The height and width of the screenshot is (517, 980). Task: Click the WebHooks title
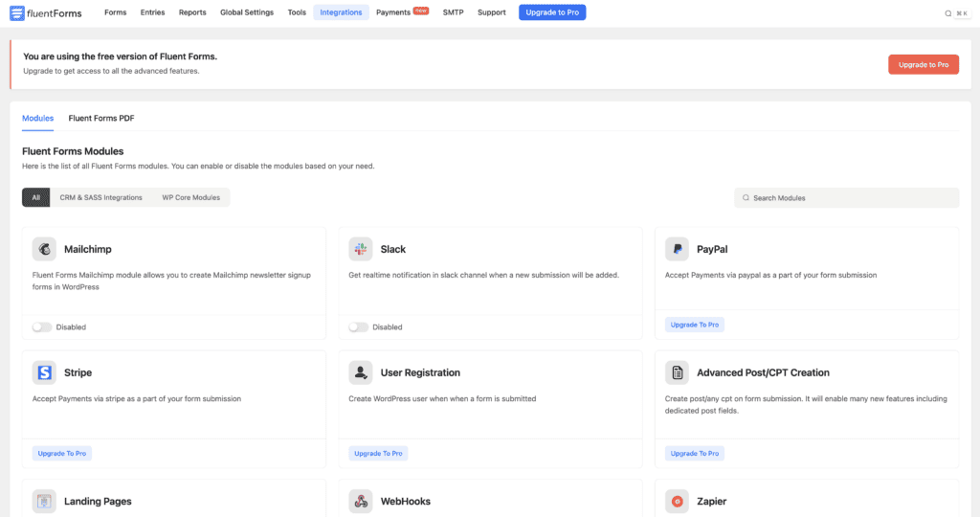pyautogui.click(x=405, y=502)
